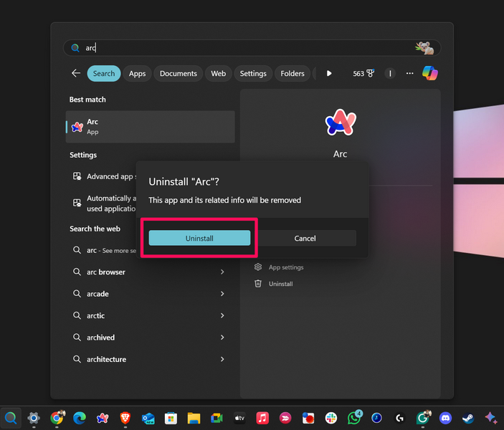Select the Arc app best match result
This screenshot has height=430, width=504.
click(x=151, y=127)
